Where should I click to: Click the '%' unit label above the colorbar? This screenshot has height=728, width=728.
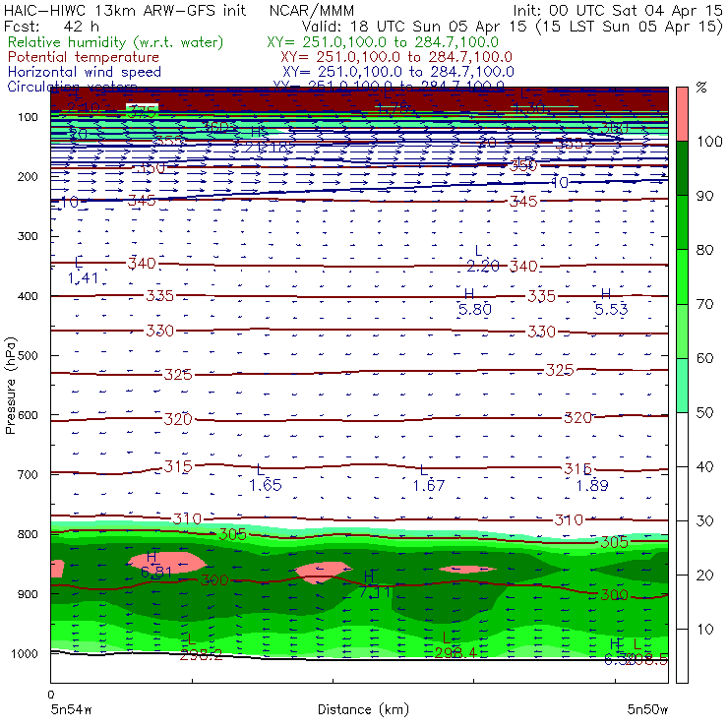(701, 88)
